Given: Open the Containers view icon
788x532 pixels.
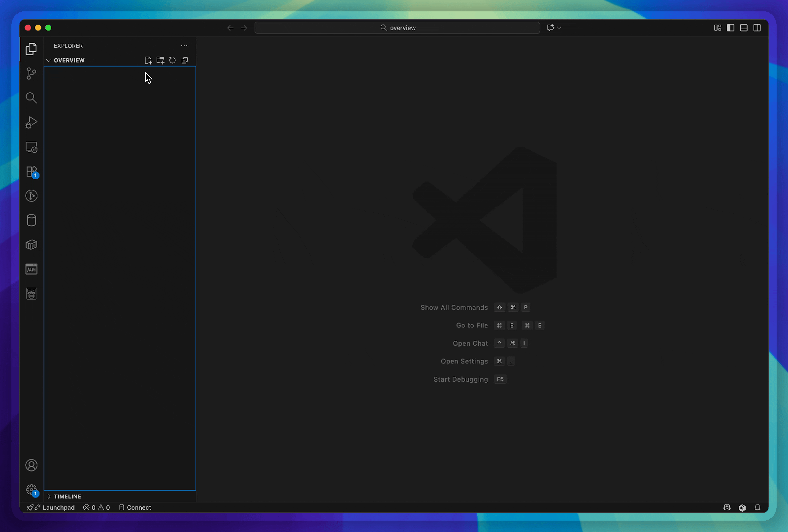Looking at the screenshot, I should coord(31,245).
